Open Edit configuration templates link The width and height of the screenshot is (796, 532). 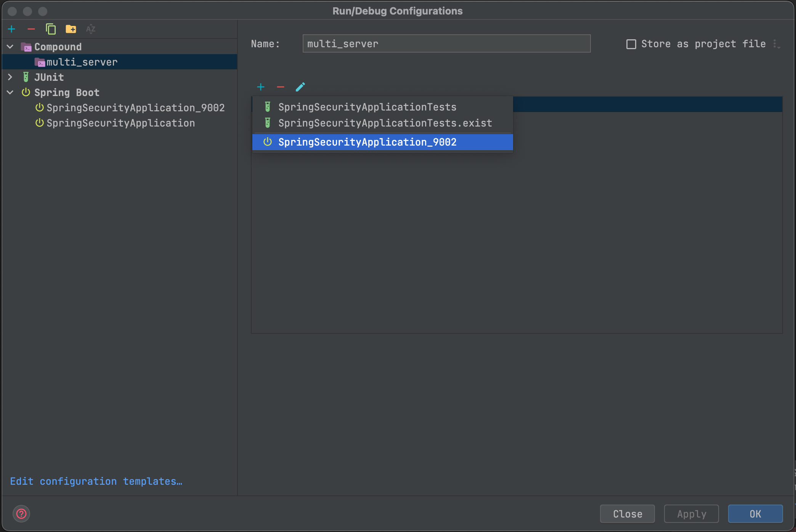96,481
